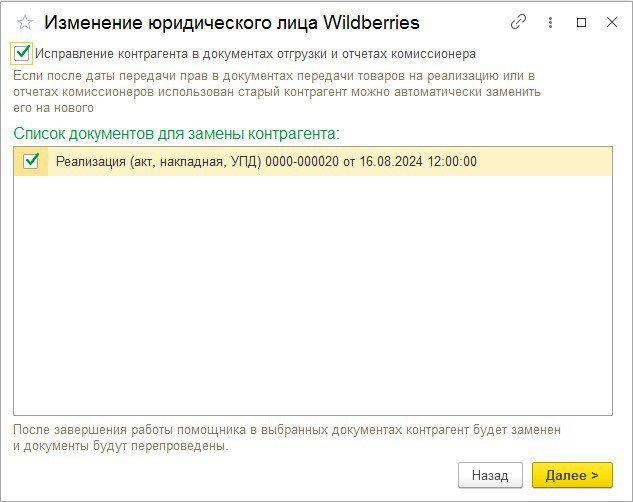Click the window title Изменение юридического лица Wildberries
The image size is (633, 502).
[232, 22]
